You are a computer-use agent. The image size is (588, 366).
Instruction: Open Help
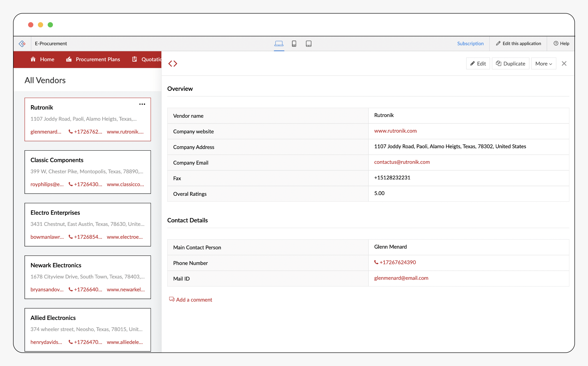[562, 43]
